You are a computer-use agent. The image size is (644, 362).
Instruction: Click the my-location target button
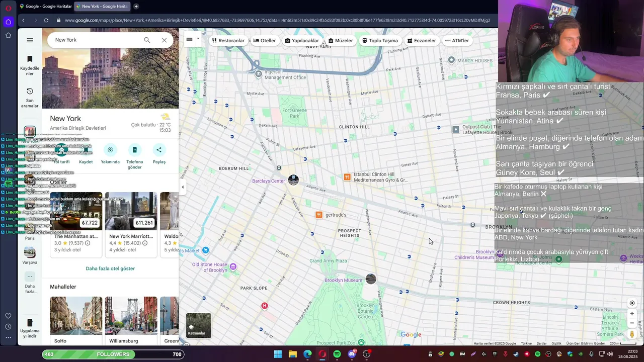pyautogui.click(x=632, y=303)
